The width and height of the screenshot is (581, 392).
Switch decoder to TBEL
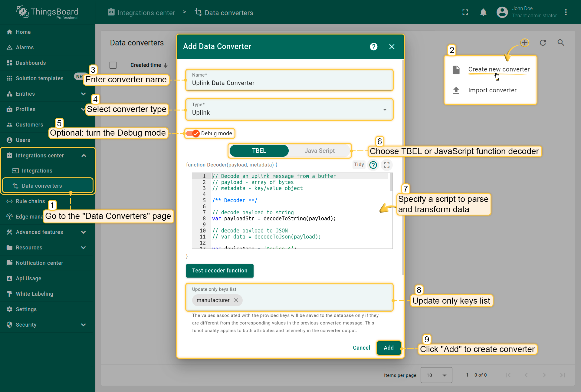(x=259, y=151)
